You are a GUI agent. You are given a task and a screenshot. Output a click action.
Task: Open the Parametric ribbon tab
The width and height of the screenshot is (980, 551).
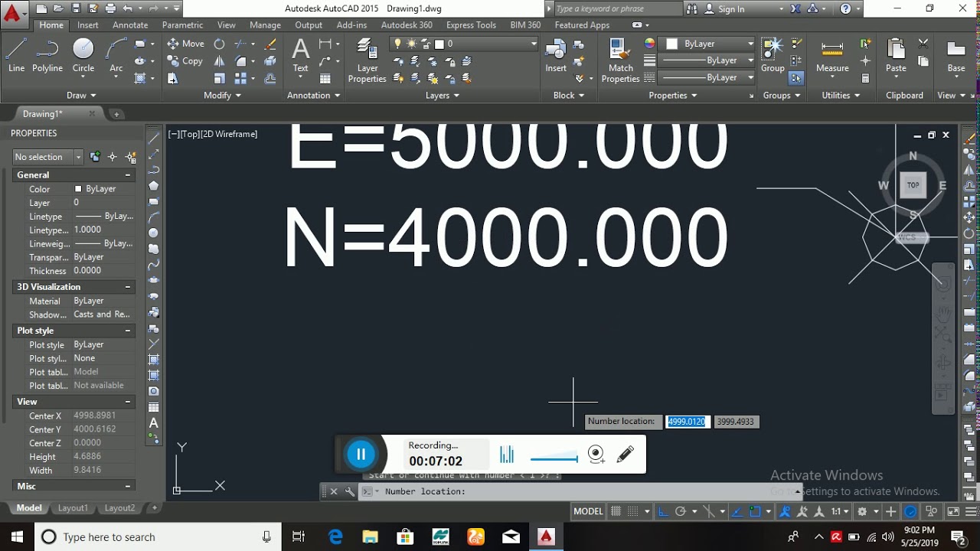point(182,25)
